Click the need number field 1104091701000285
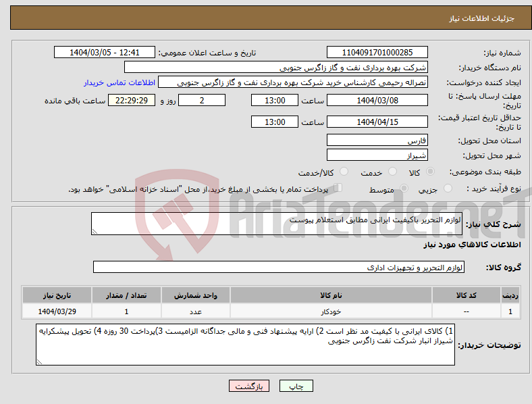532x404 pixels. click(x=377, y=52)
